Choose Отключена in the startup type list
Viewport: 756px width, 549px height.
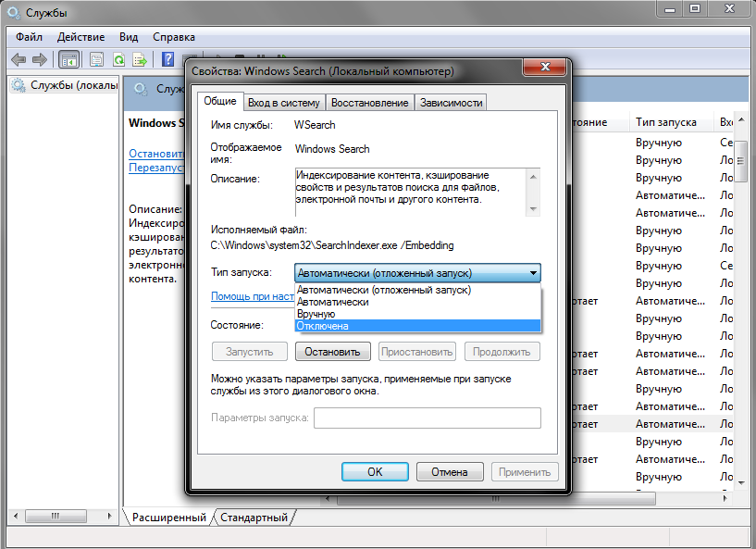417,326
